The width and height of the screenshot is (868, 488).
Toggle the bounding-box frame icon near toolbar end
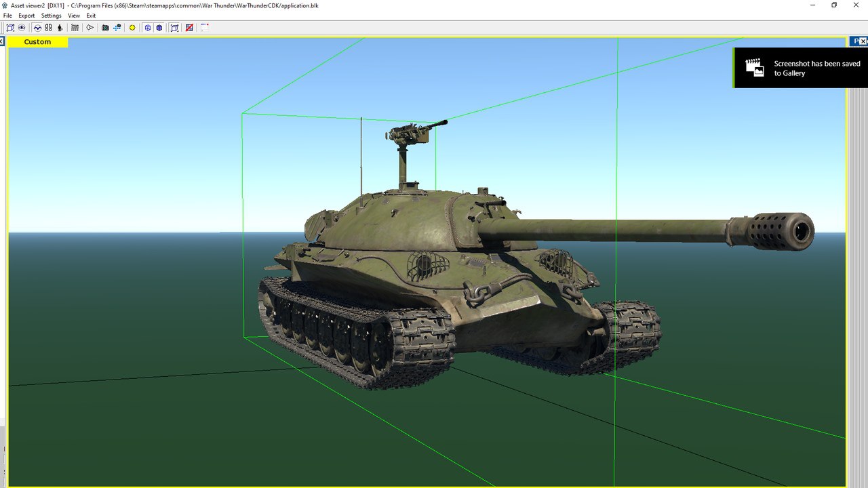174,28
